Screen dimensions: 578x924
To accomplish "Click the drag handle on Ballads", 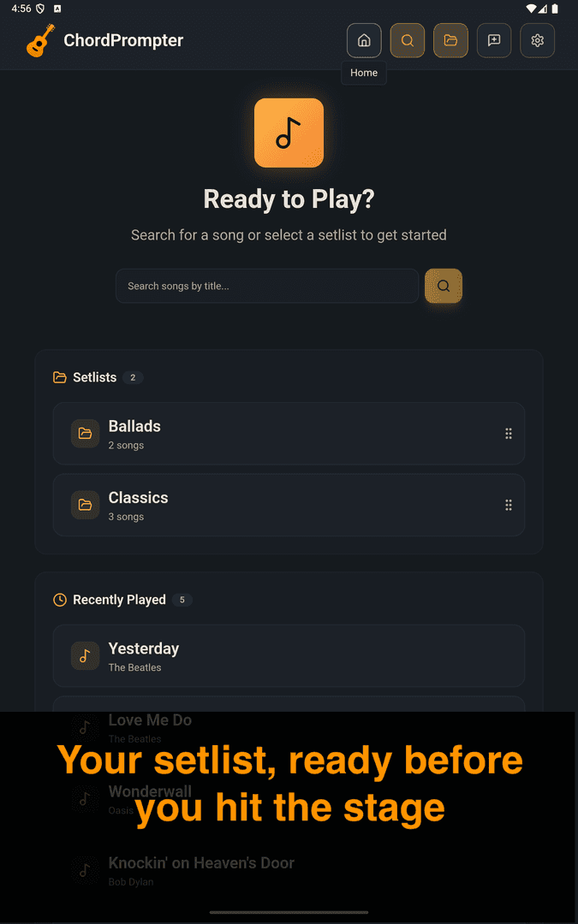I will point(509,434).
